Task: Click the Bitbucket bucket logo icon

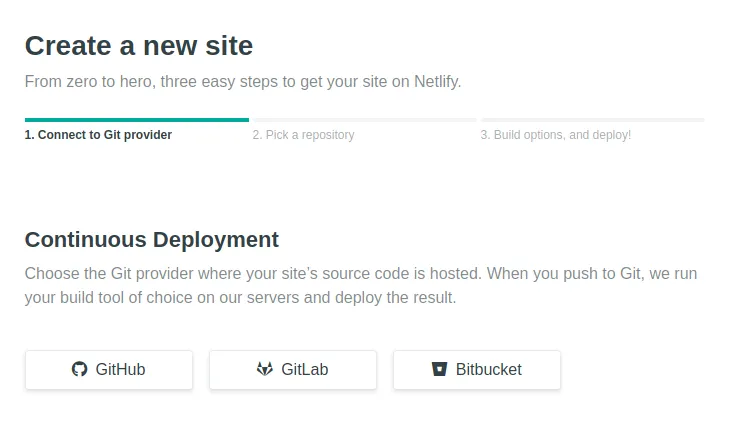Action: [x=439, y=369]
